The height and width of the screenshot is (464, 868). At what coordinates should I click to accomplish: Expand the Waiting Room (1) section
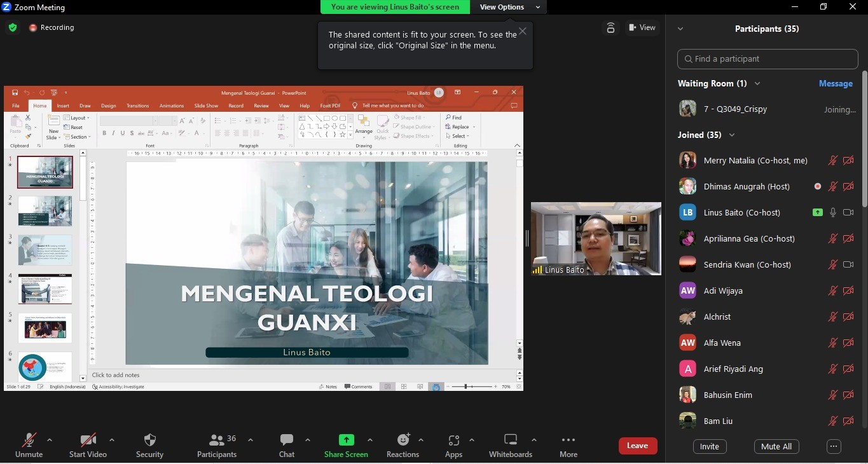[x=757, y=83]
